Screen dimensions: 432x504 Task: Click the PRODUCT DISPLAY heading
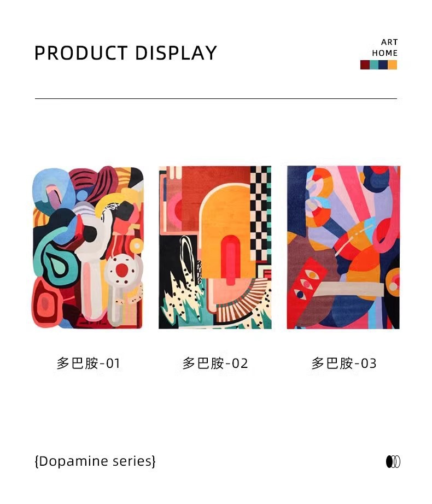tap(126, 53)
